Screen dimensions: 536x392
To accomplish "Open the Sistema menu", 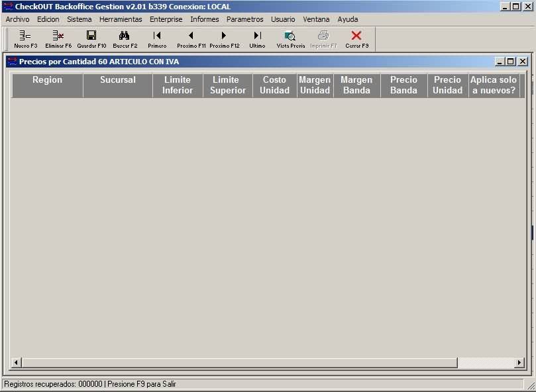I will [80, 19].
